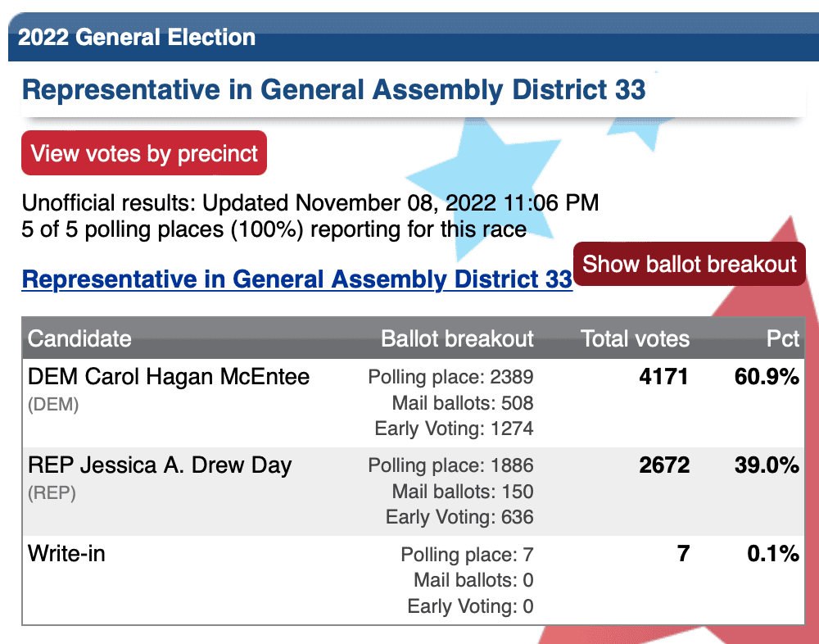Select Drew Day's Mail ballots: 150 line
The height and width of the screenshot is (644, 819).
(x=463, y=492)
